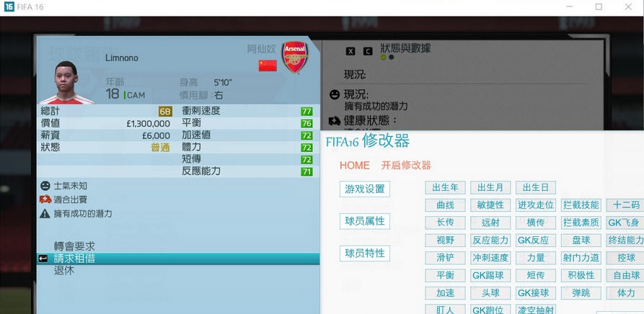Click the 终结能力 attribute button
644x314 pixels.
point(625,241)
